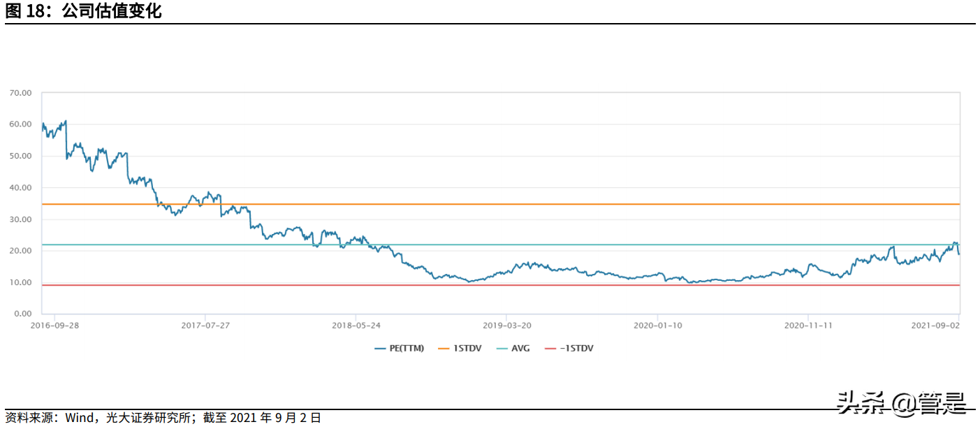Select the 2016-09-28 date axis label
Image resolution: width=980 pixels, height=429 pixels.
[x=54, y=325]
